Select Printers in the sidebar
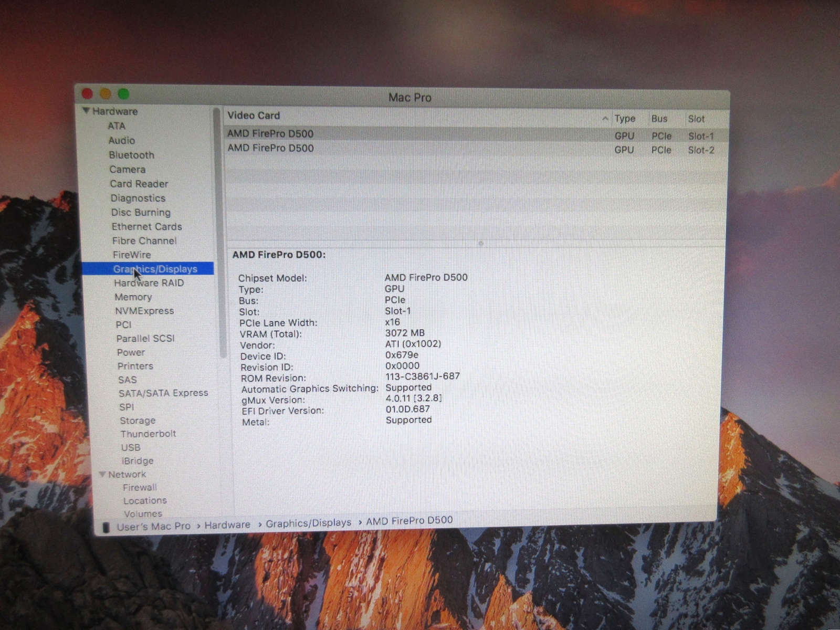The height and width of the screenshot is (630, 840). pyautogui.click(x=135, y=366)
